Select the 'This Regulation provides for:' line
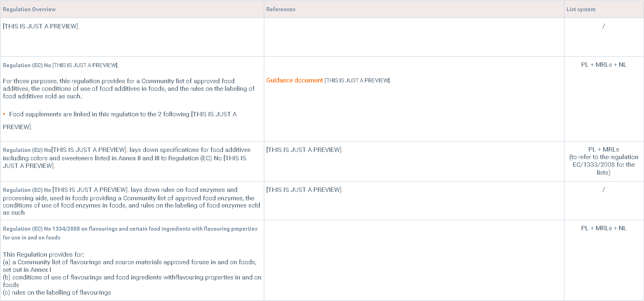 (x=43, y=255)
